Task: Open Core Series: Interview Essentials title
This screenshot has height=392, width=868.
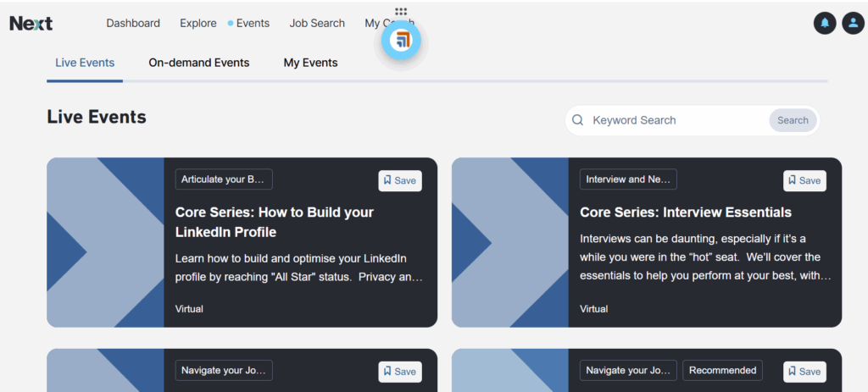Action: point(685,213)
